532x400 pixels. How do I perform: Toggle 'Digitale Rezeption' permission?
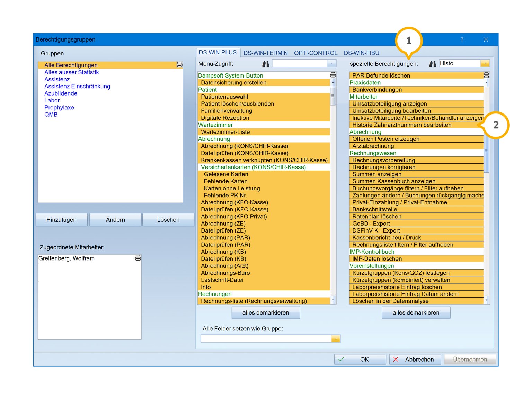pos(264,118)
